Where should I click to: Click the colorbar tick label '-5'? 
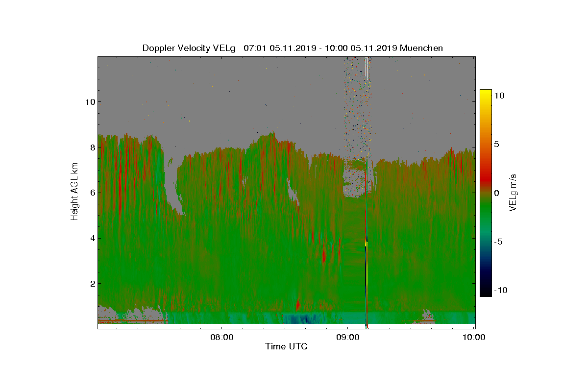(x=498, y=242)
